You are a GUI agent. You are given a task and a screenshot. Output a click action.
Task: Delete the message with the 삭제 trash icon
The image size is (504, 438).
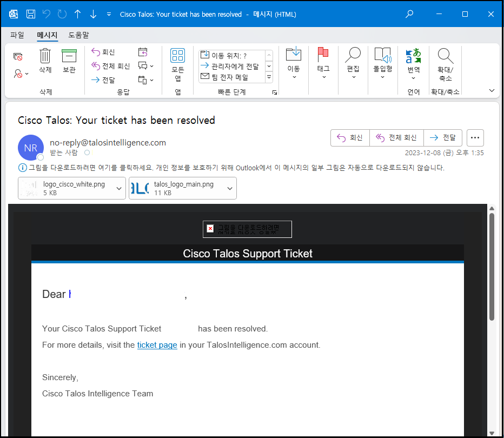tap(45, 61)
